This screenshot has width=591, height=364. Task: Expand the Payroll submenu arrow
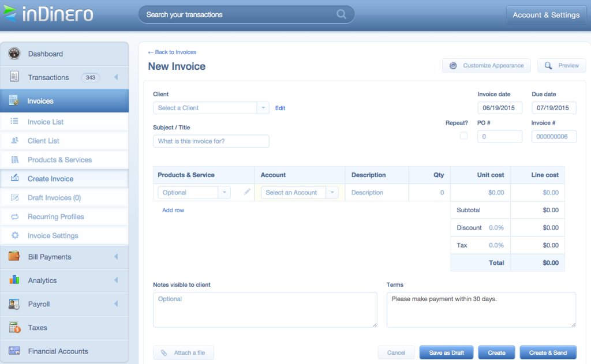click(x=116, y=303)
